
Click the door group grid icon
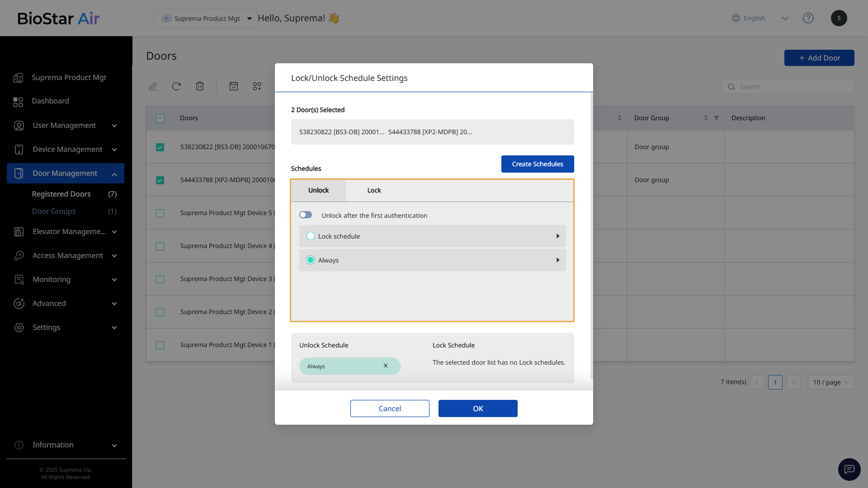tap(257, 86)
